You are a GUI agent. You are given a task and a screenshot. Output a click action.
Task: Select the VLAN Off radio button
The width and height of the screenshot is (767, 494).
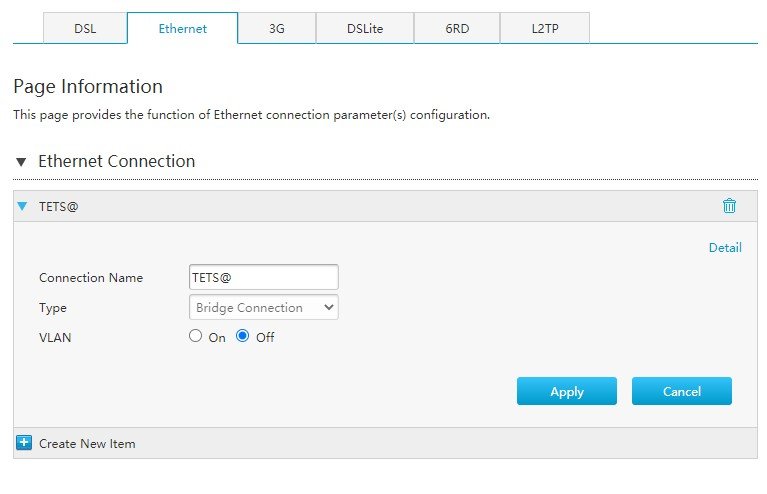coord(242,336)
